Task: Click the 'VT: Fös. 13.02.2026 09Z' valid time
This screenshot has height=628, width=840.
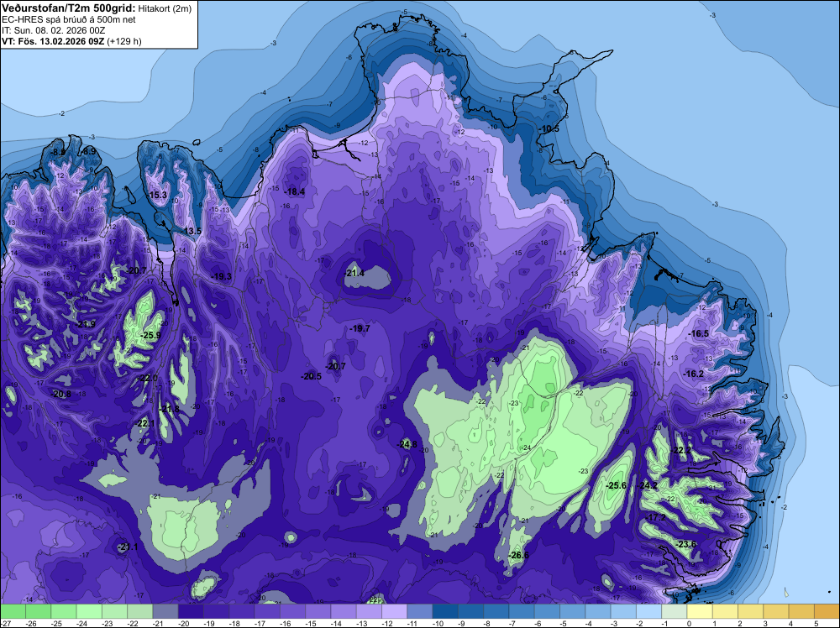Action: tap(54, 41)
